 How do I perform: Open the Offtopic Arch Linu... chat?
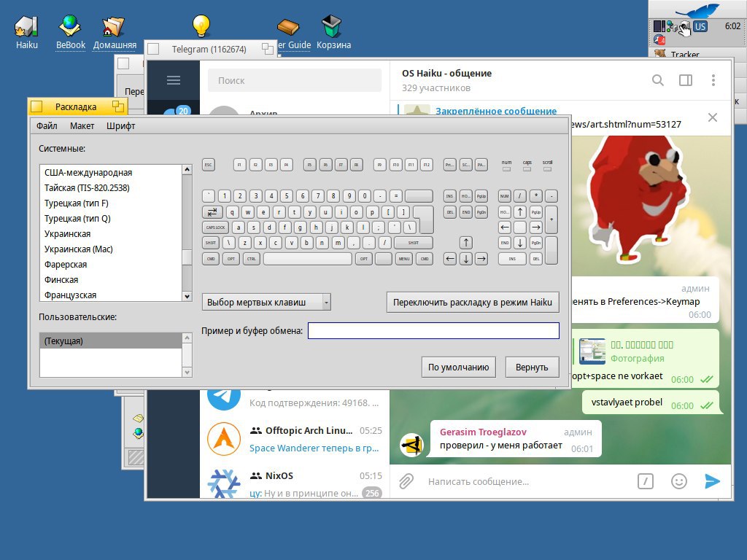pyautogui.click(x=295, y=438)
